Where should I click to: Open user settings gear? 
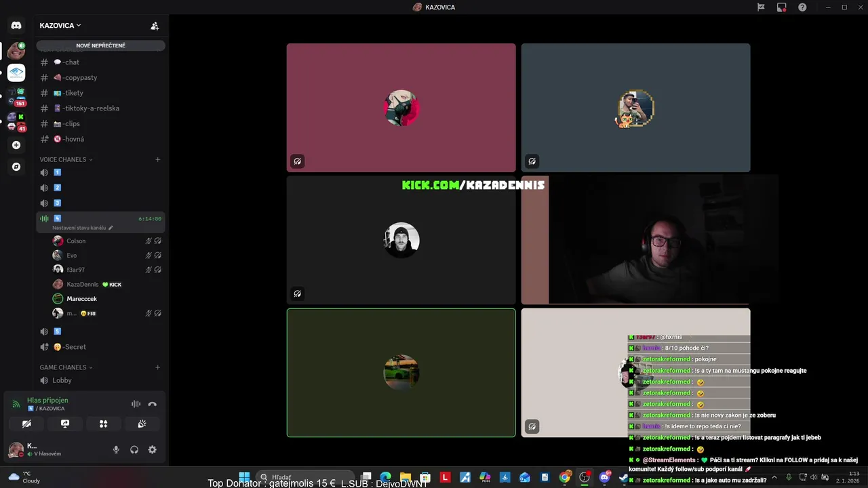[153, 449]
